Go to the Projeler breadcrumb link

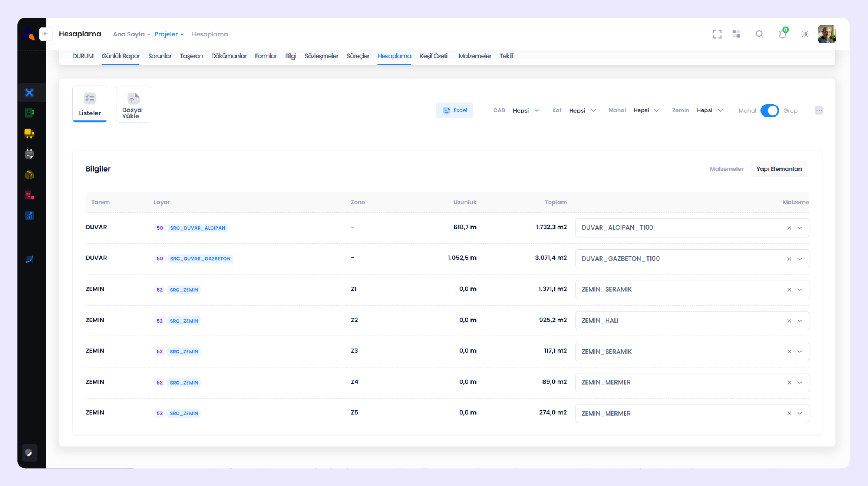pos(166,34)
